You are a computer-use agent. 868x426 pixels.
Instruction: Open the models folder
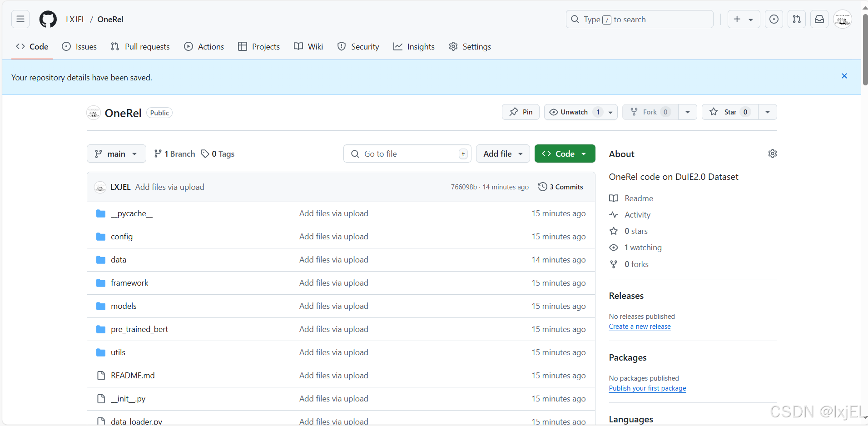pos(124,306)
